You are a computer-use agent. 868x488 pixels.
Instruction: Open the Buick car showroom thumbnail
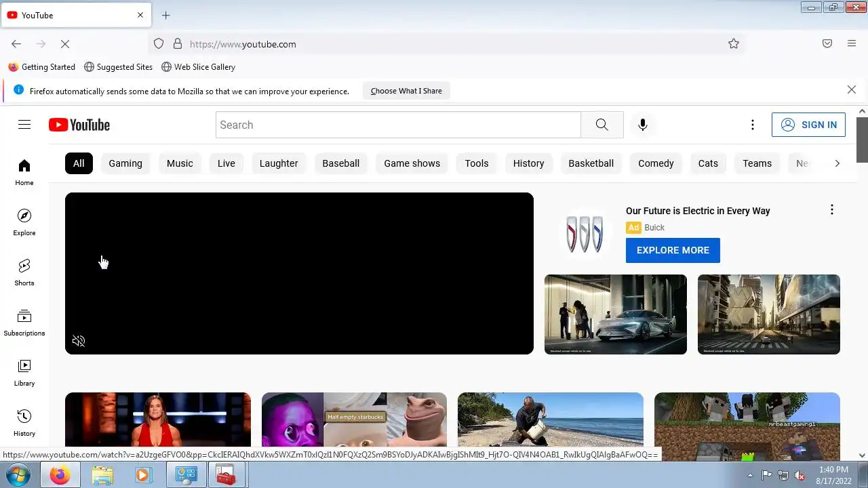point(616,314)
